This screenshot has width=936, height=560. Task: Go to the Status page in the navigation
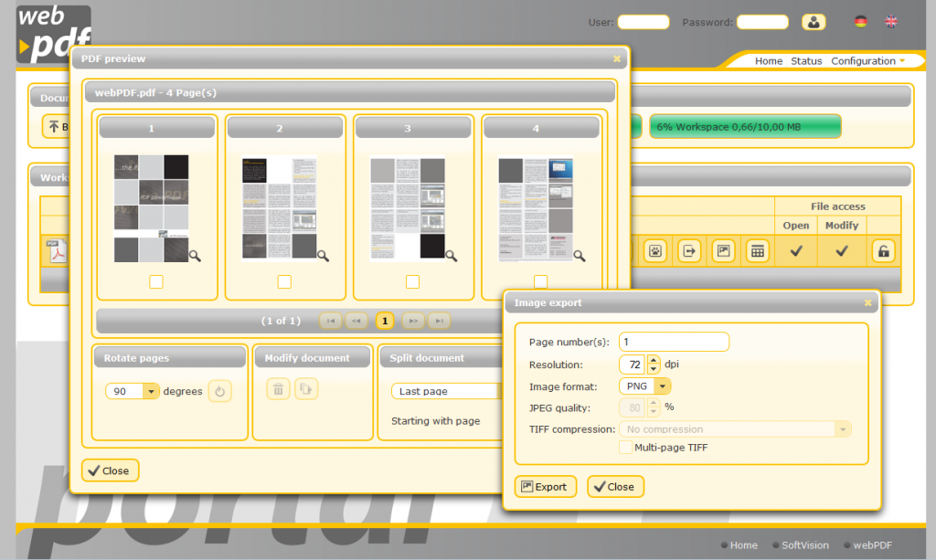click(806, 60)
